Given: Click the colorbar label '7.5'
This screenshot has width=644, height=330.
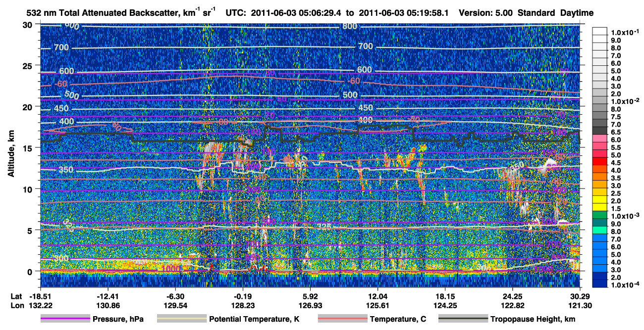Looking at the screenshot, I should pyautogui.click(x=616, y=117).
